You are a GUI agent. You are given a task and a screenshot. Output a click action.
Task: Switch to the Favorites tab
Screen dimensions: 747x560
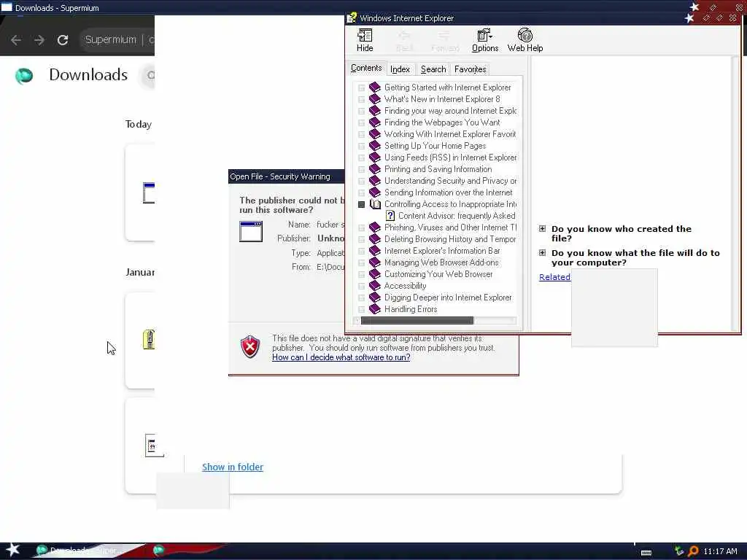[471, 69]
